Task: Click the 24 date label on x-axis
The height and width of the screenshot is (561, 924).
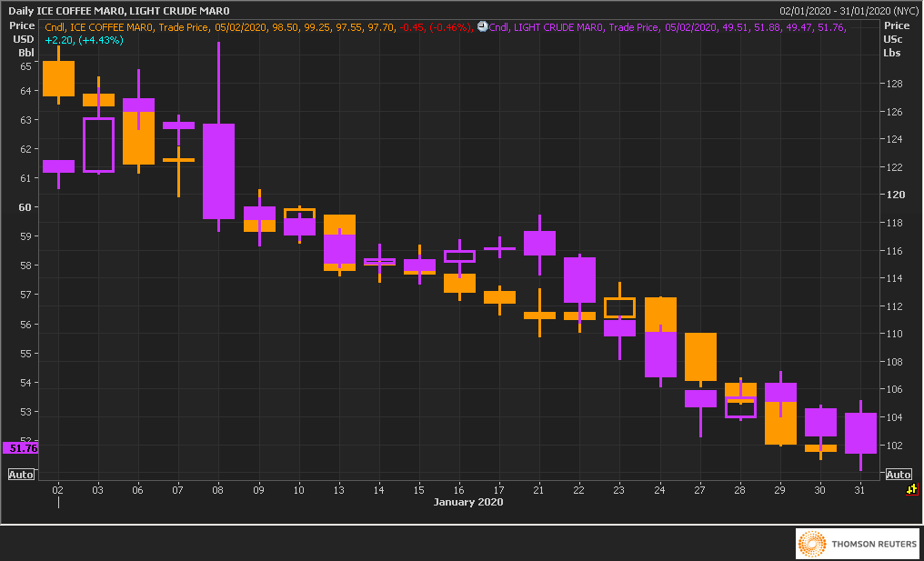Action: click(x=659, y=490)
